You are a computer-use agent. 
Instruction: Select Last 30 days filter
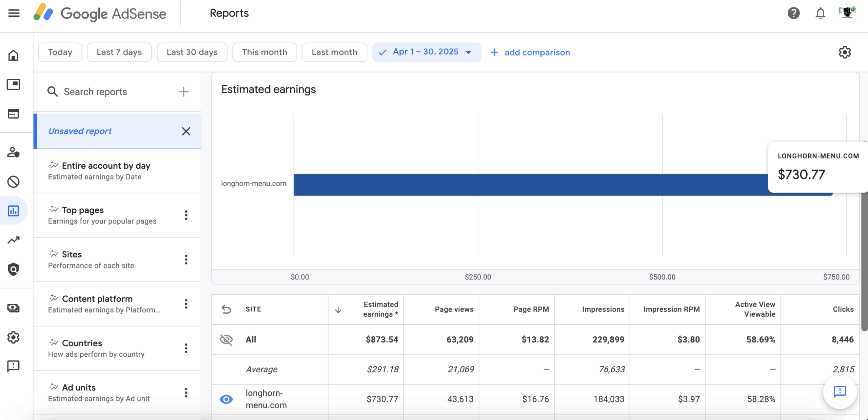pyautogui.click(x=192, y=52)
